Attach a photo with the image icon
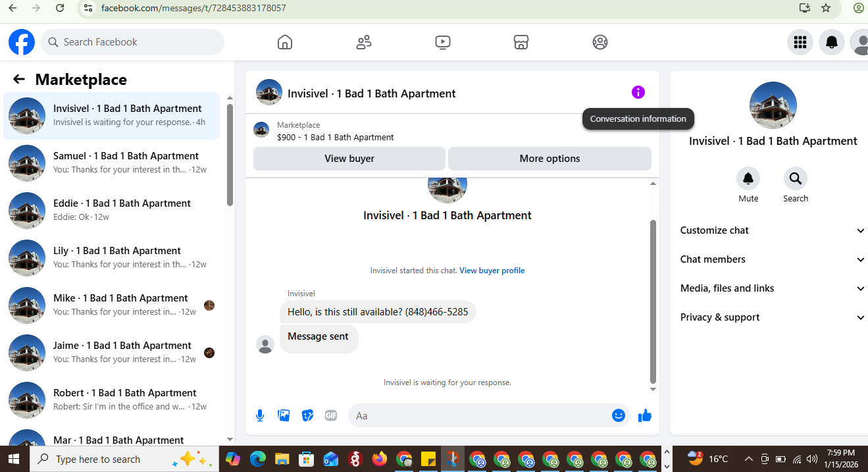 pyautogui.click(x=284, y=415)
